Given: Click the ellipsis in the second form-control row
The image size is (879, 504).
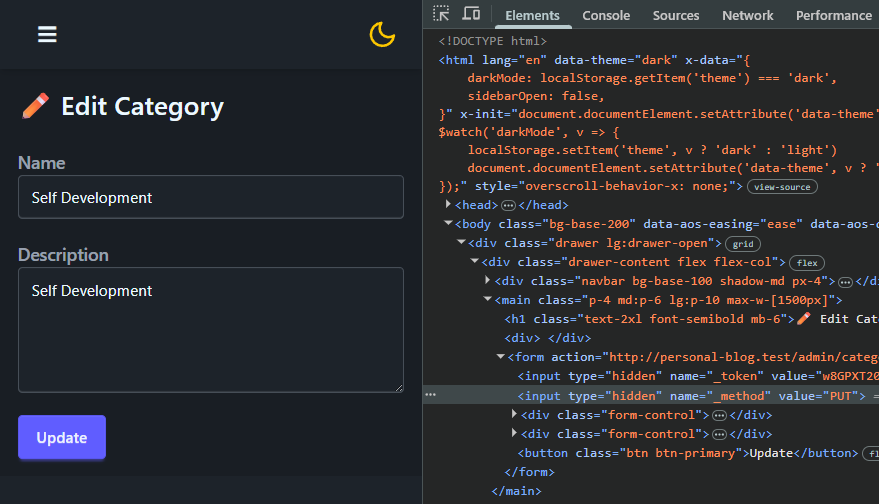Looking at the screenshot, I should (719, 434).
